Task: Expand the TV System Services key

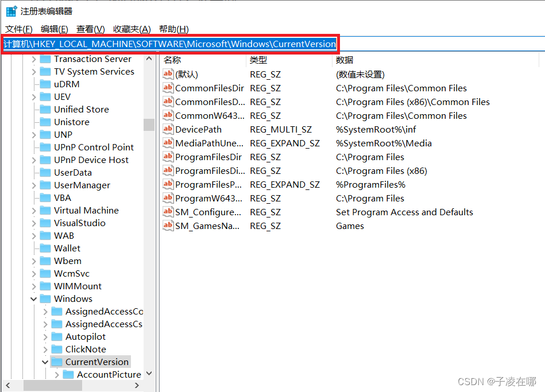Action: tap(34, 72)
